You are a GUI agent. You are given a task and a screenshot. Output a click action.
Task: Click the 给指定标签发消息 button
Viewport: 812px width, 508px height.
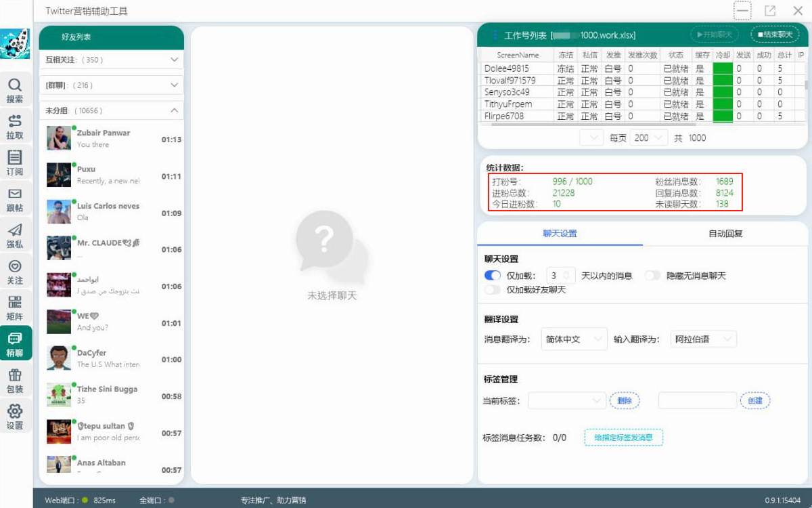click(623, 438)
